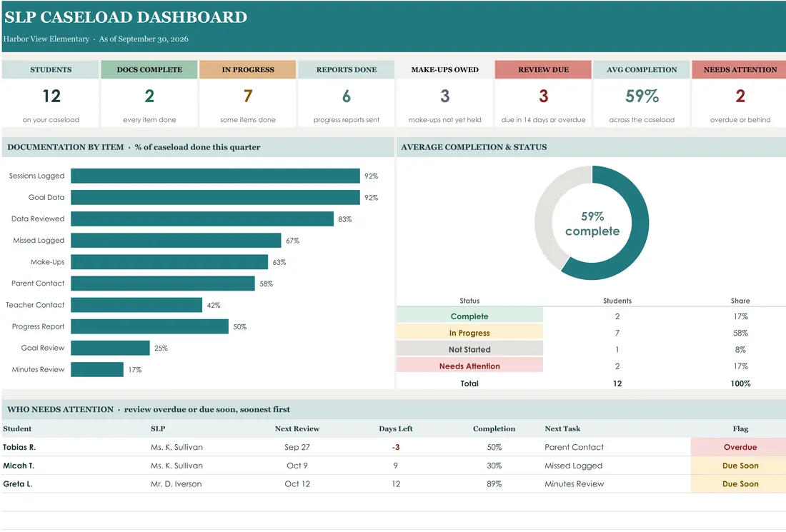
Task: Click the Due Soon flag for Greta L.
Action: point(738,484)
